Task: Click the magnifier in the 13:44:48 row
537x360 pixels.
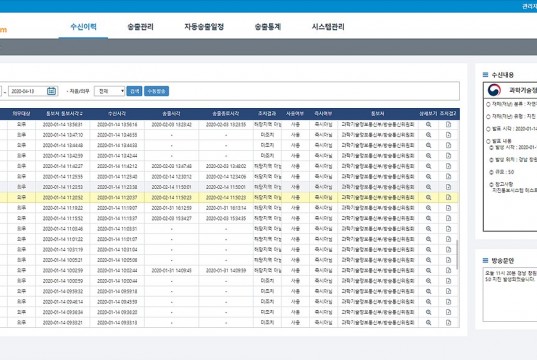Action: click(428, 145)
